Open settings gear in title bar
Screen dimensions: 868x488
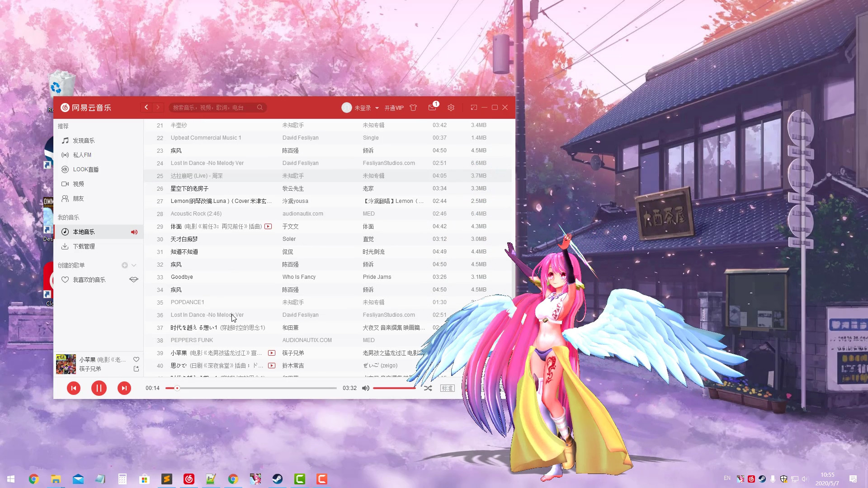pyautogui.click(x=451, y=108)
